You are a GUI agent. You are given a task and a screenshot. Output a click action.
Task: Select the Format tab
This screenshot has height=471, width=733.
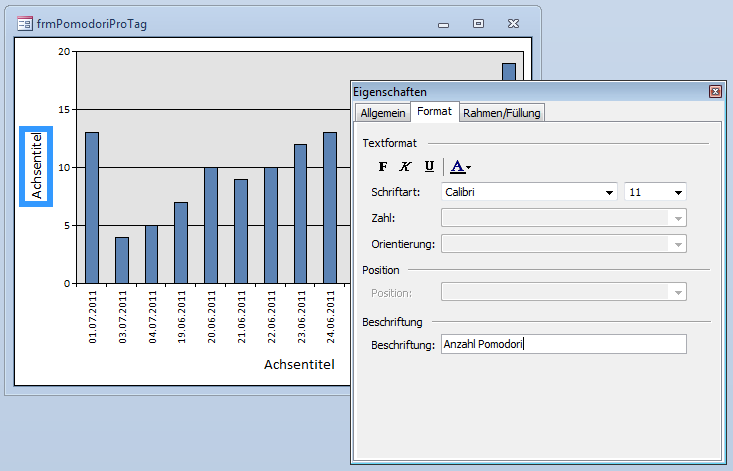435,112
